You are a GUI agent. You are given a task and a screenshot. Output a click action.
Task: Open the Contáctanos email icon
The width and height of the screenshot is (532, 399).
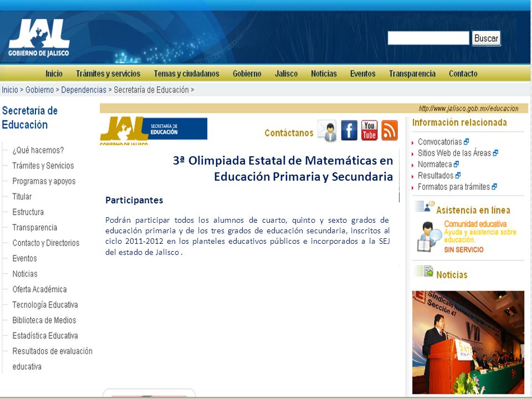327,130
